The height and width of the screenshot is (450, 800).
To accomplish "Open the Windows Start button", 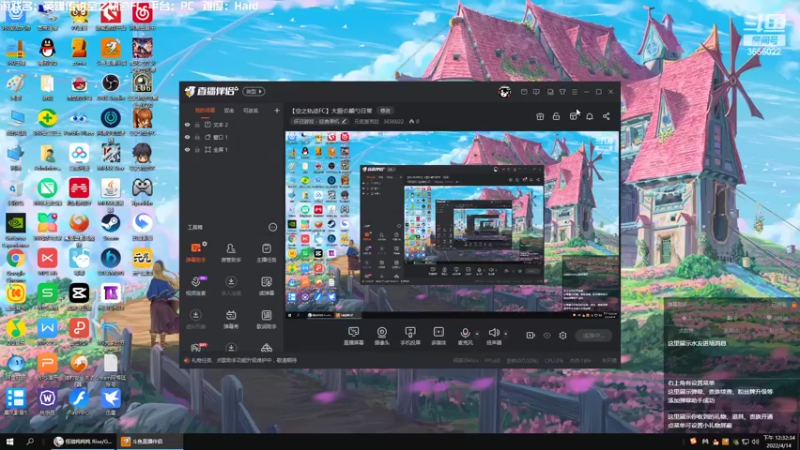I will 10,441.
